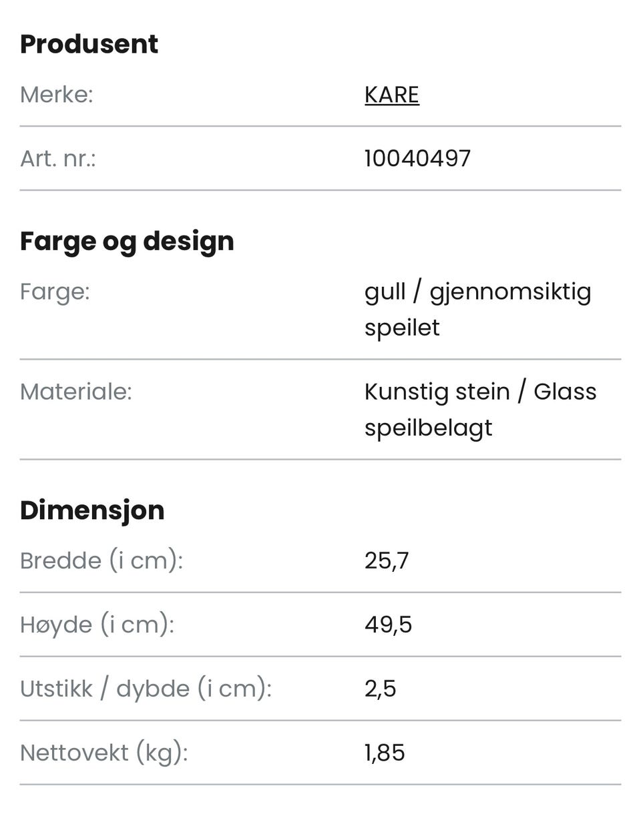Click the Bredde (i cm) label

click(x=101, y=560)
